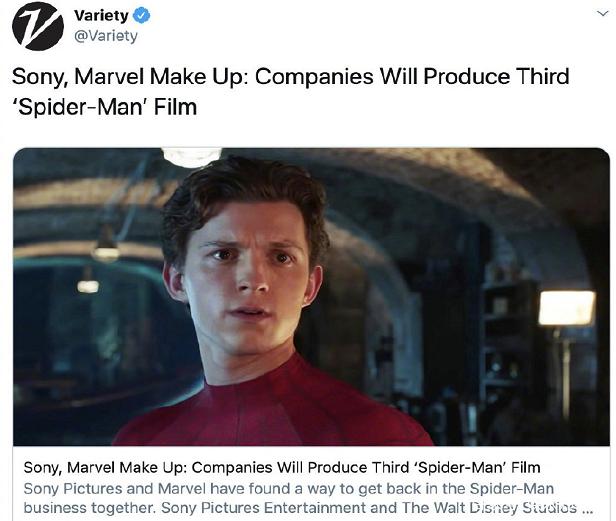616x521 pixels.
Task: Open the link card's bold article title
Action: click(282, 468)
